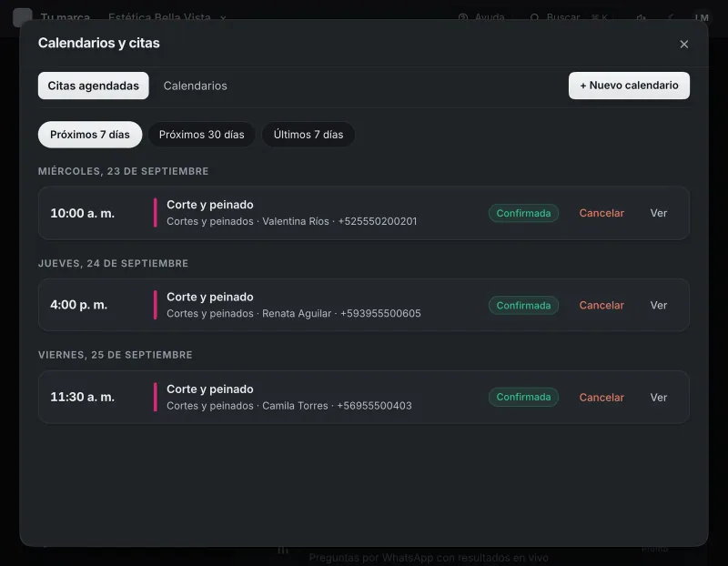
Task: Cancel Camila Torres's appointment
Action: coord(602,398)
